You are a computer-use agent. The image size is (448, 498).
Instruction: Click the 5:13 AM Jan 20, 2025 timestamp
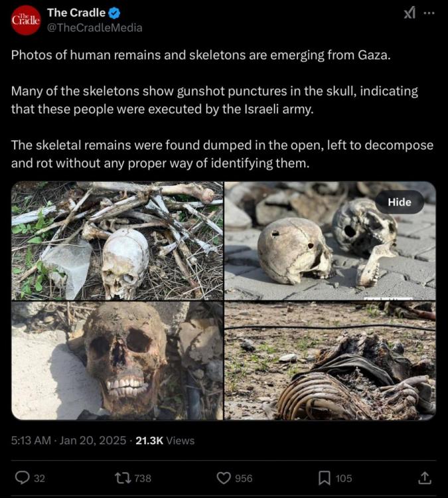(x=68, y=440)
